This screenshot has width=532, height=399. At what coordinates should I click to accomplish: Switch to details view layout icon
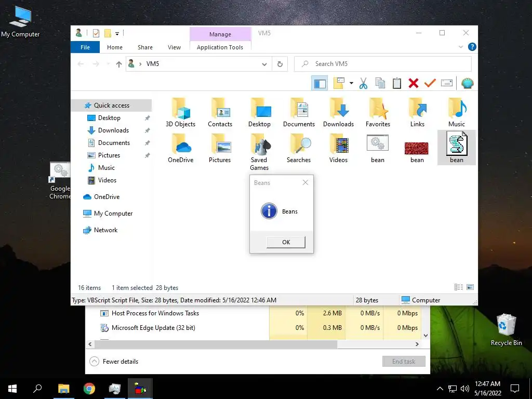(458, 287)
